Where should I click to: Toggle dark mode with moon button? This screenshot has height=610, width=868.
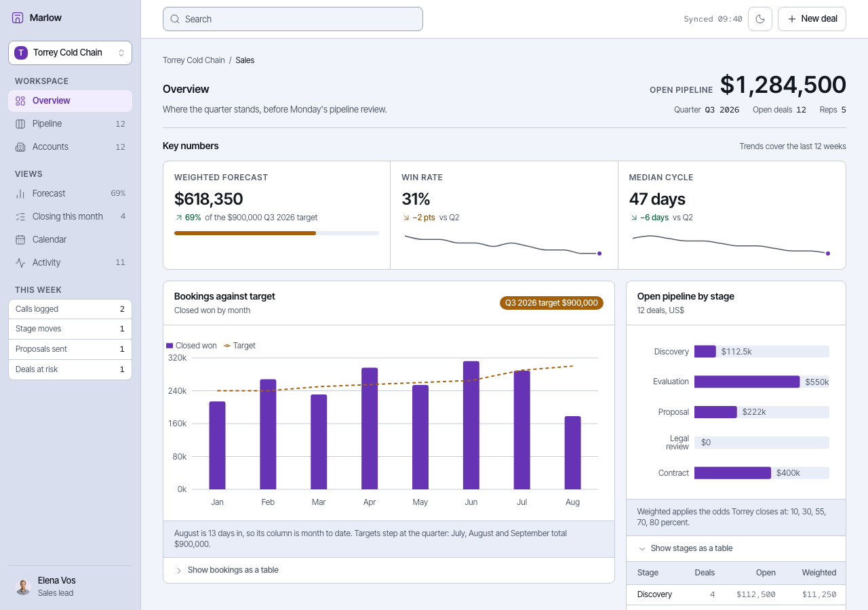coord(760,19)
